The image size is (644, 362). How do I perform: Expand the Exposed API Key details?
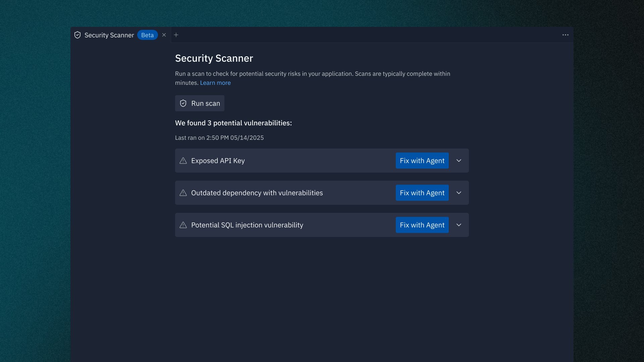[x=459, y=161]
